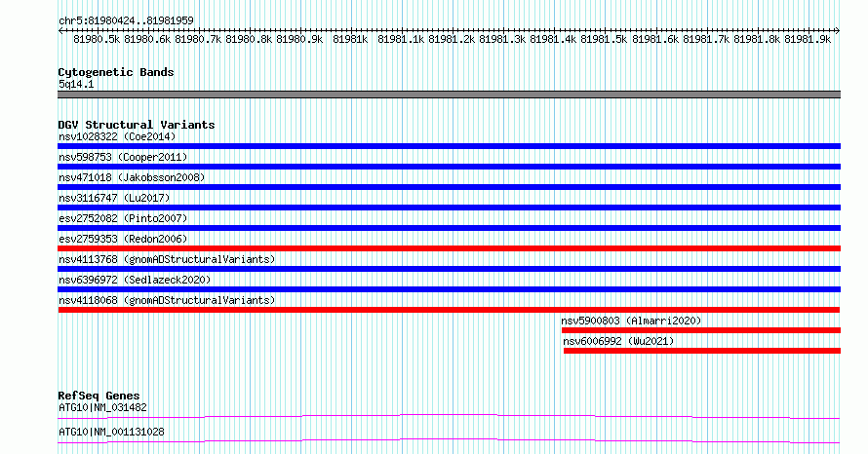Click the magenta line of ATG10|NM_001131028

(449, 440)
